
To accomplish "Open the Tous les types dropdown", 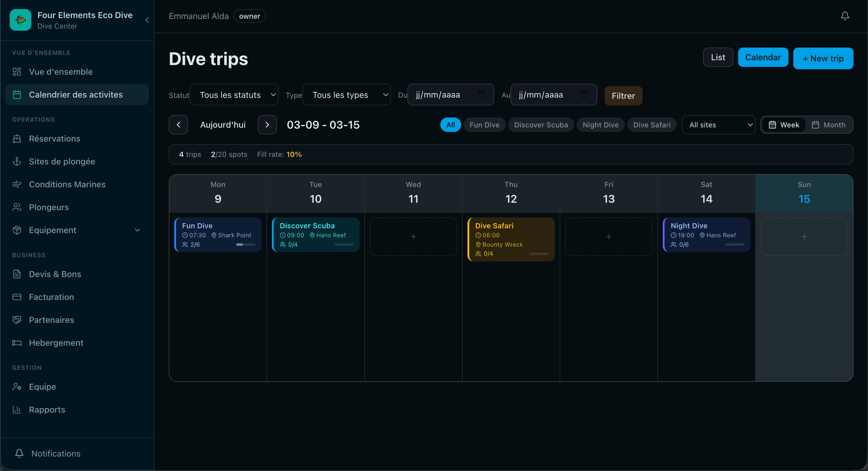I will pyautogui.click(x=346, y=95).
